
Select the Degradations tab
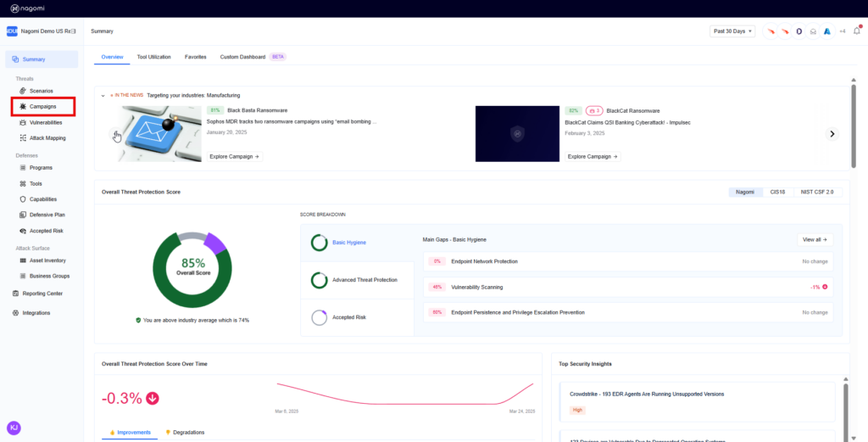click(x=185, y=432)
